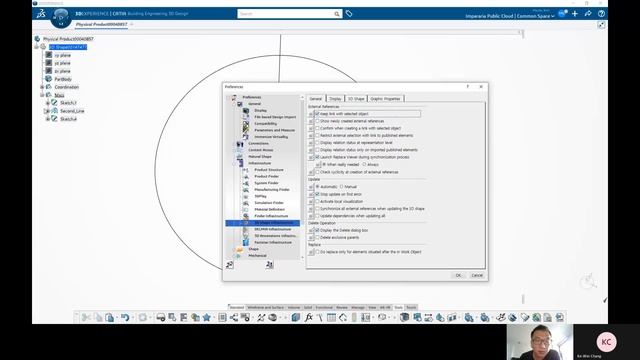Enable Restrict external selection to published elements
This screenshot has width=640, height=360.
tap(317, 136)
